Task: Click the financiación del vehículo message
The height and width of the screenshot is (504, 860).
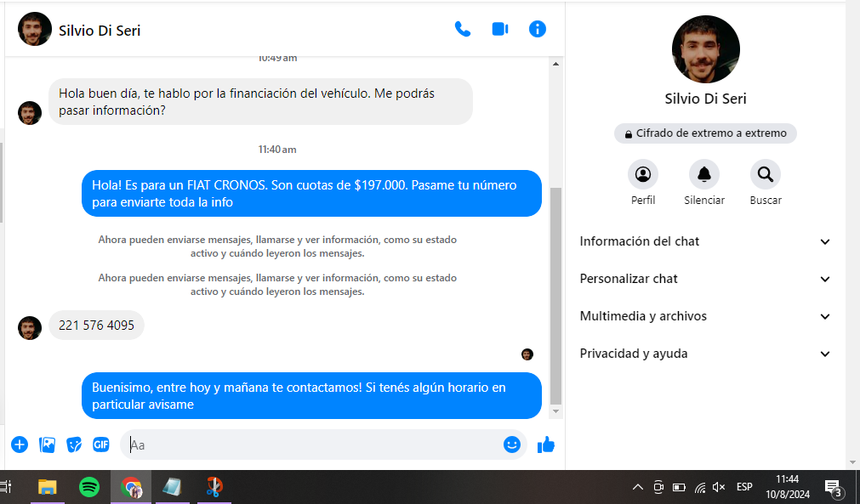Action: 260,102
